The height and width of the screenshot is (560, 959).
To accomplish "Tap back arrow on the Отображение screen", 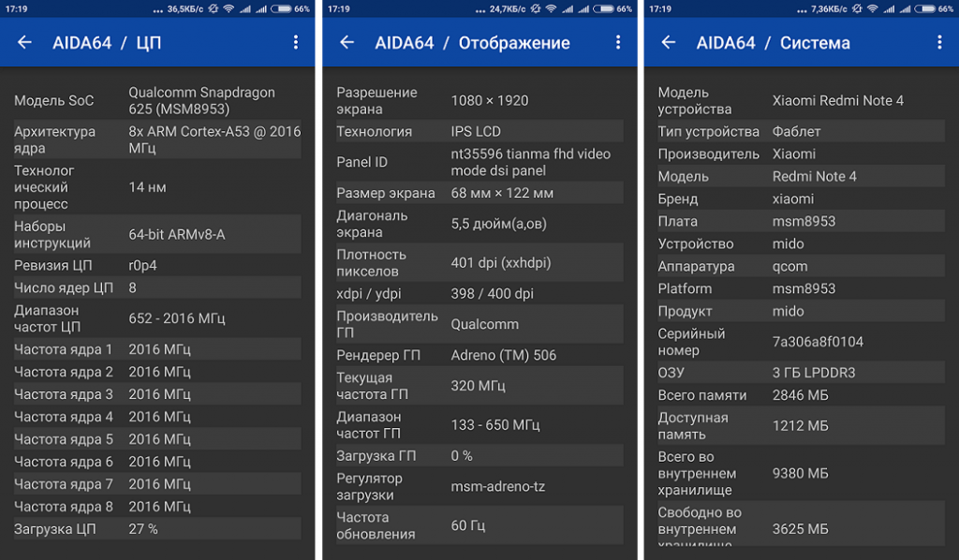I will (347, 42).
